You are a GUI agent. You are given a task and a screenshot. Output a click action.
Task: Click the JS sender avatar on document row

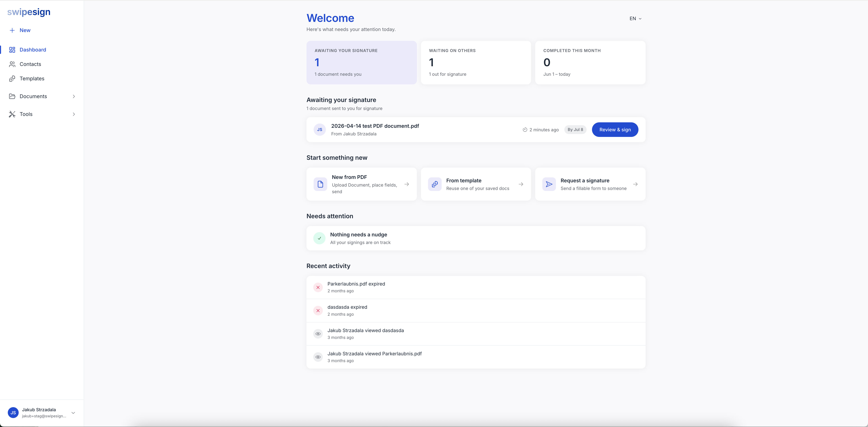pyautogui.click(x=319, y=130)
